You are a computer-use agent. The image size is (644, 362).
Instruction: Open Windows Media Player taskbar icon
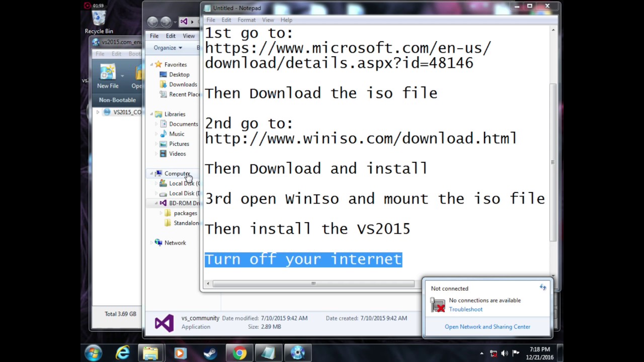180,353
